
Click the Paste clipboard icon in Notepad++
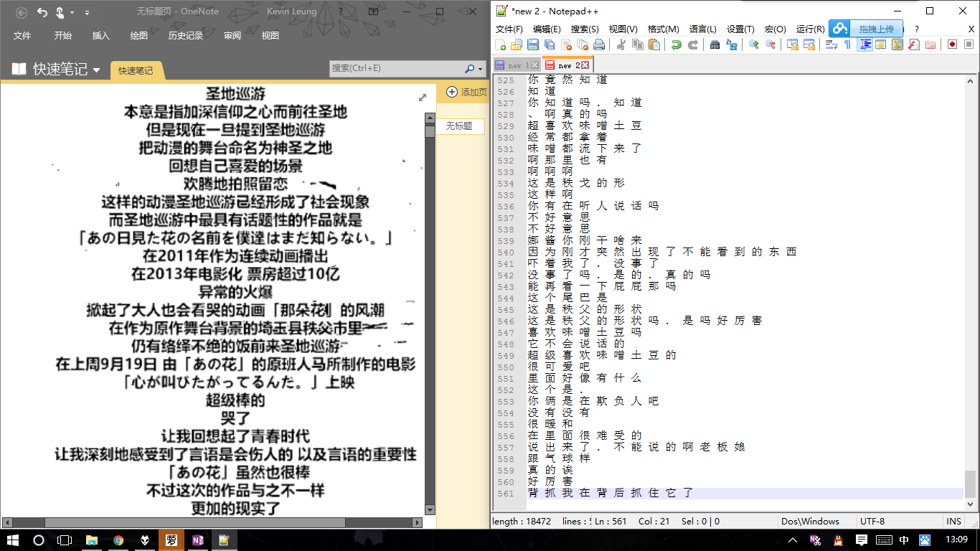pyautogui.click(x=654, y=44)
